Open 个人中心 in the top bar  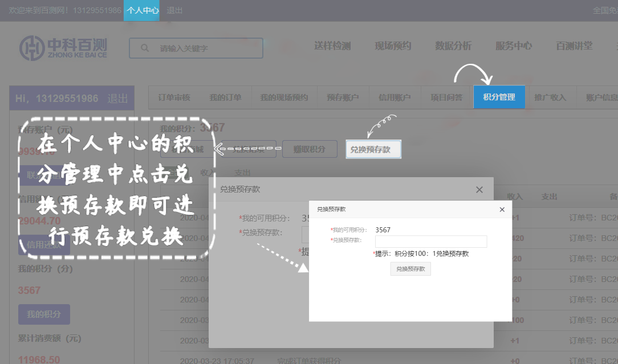point(142,10)
